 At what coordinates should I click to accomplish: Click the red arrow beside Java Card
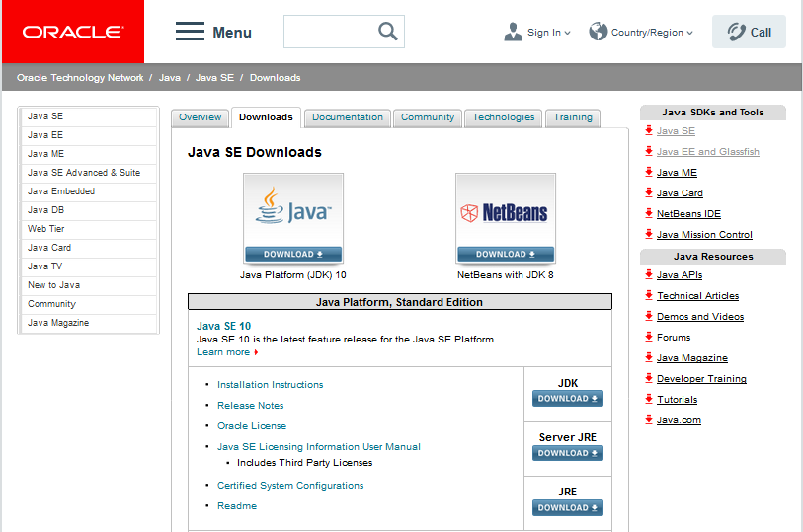649,192
